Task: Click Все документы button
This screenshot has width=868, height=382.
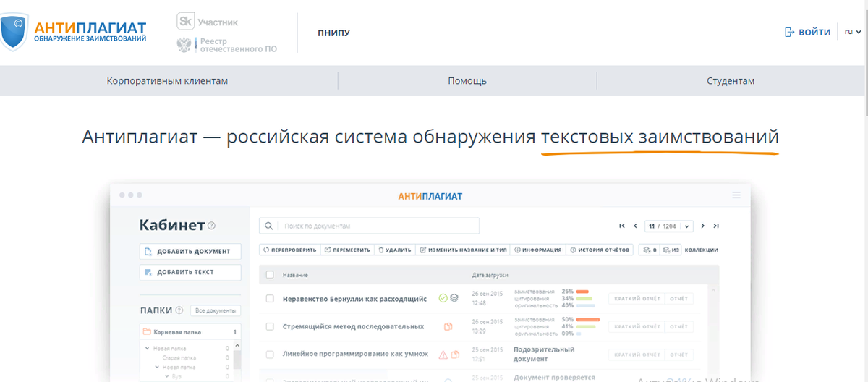Action: 216,310
